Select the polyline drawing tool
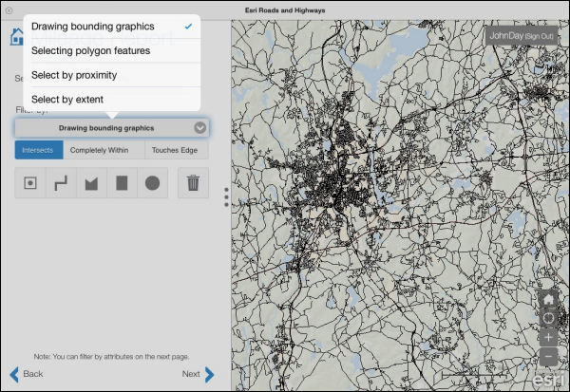The width and height of the screenshot is (570, 392). click(x=61, y=183)
